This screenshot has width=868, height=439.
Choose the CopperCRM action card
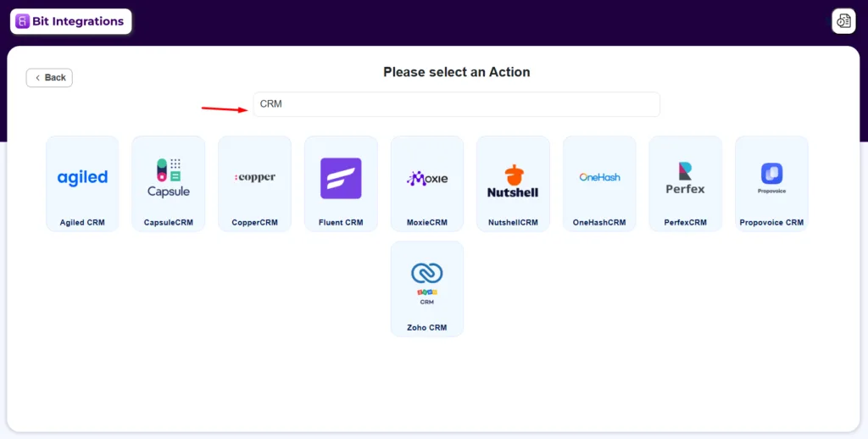pos(254,184)
